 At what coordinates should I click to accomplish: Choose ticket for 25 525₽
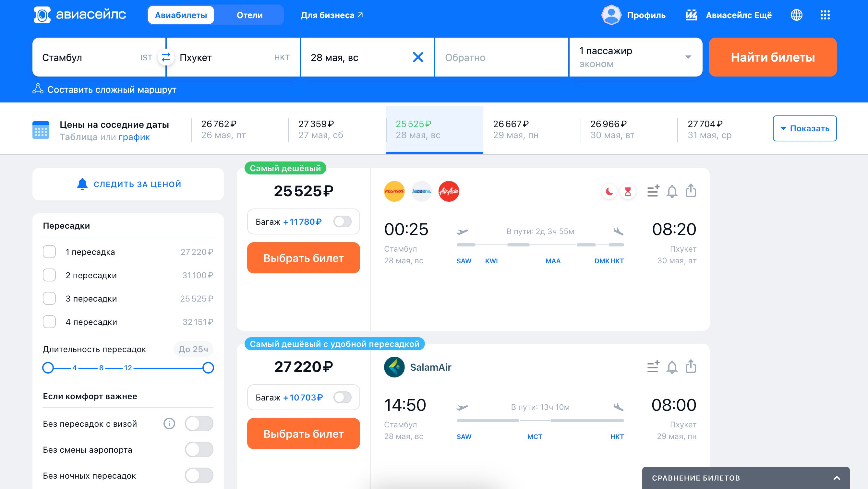pos(303,258)
